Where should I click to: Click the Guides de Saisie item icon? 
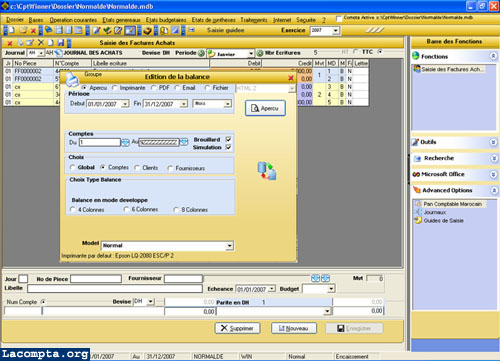[418, 220]
